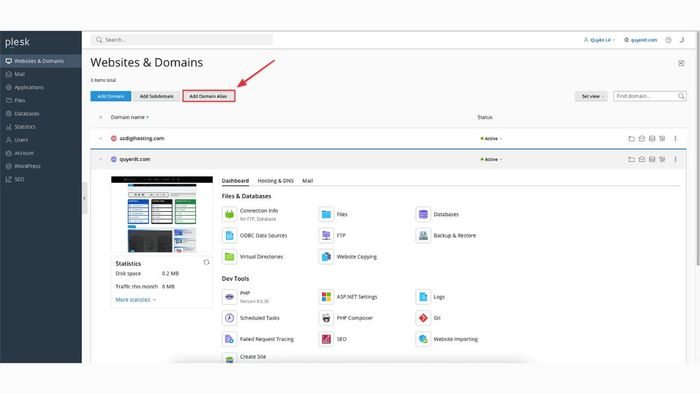The image size is (700, 394).
Task: Refresh the Statistics panel
Action: coord(206,262)
